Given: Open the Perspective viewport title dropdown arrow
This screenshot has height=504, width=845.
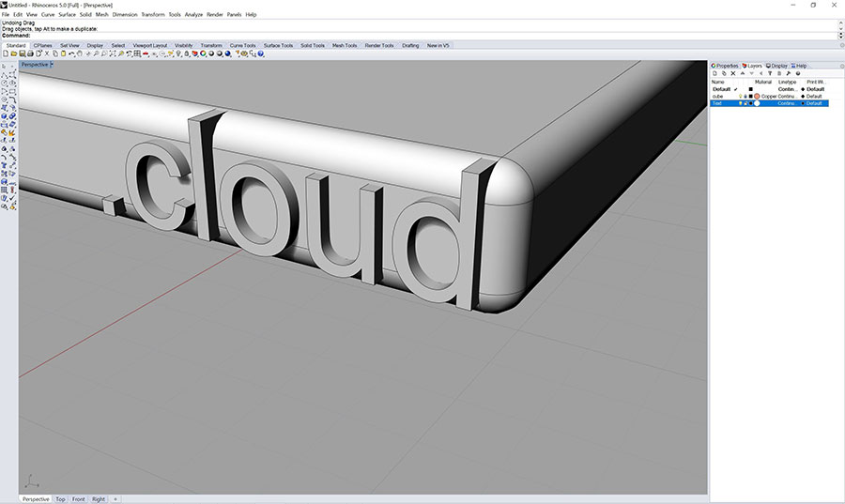Looking at the screenshot, I should coord(52,65).
